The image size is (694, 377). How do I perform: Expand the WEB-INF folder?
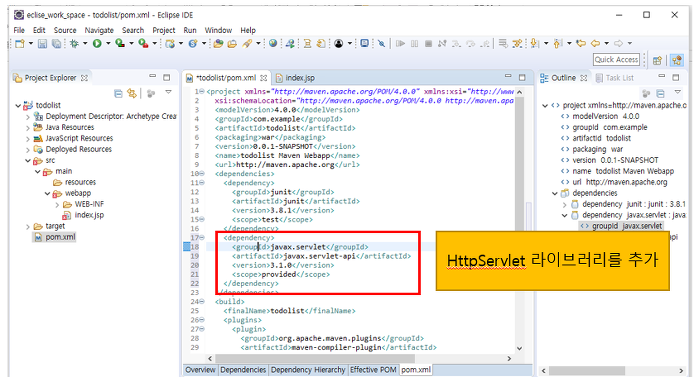[57, 204]
